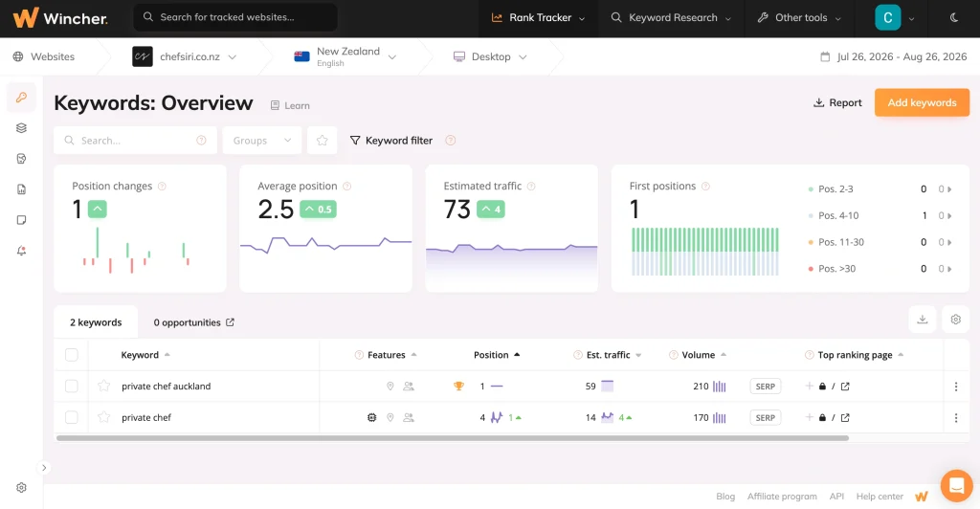
Task: Open the account avatar C menu
Action: click(895, 17)
